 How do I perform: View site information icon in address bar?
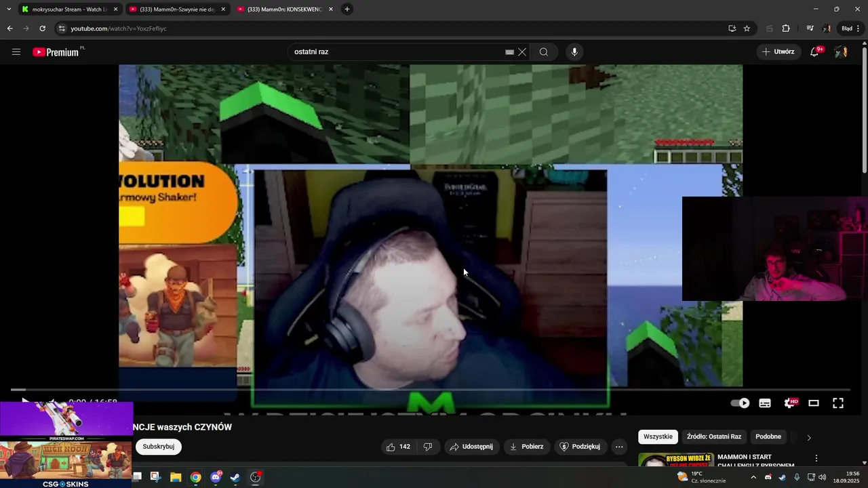pos(62,28)
